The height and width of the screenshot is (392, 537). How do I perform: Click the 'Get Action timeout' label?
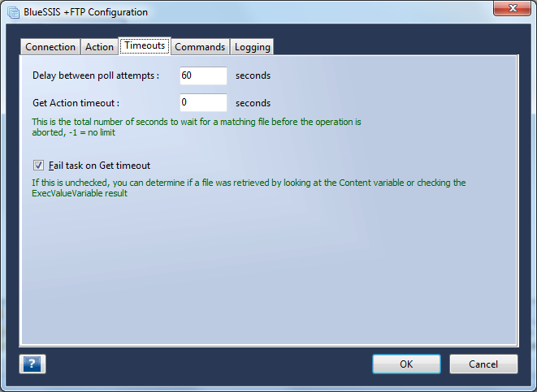click(76, 103)
